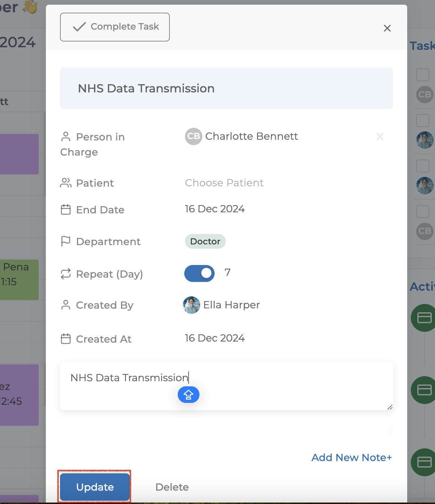Viewport: 435px width, 504px height.
Task: Open the Doctor department selector
Action: click(x=205, y=242)
